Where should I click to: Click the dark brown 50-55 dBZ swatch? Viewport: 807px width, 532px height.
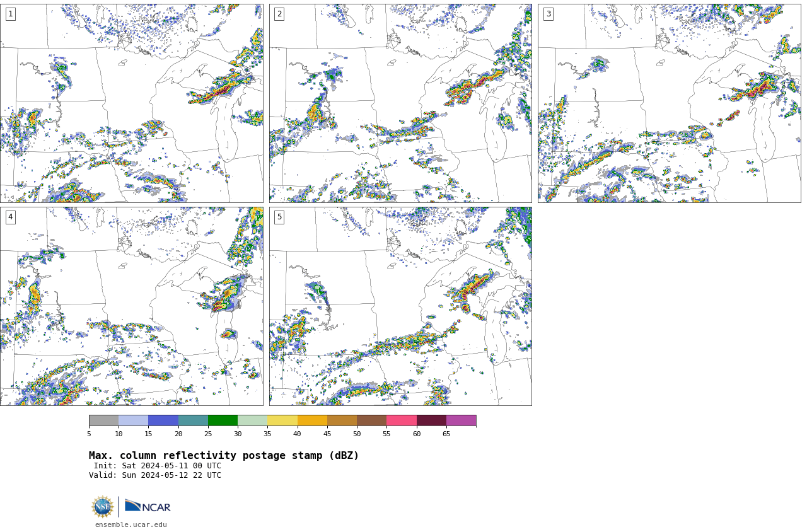371,420
